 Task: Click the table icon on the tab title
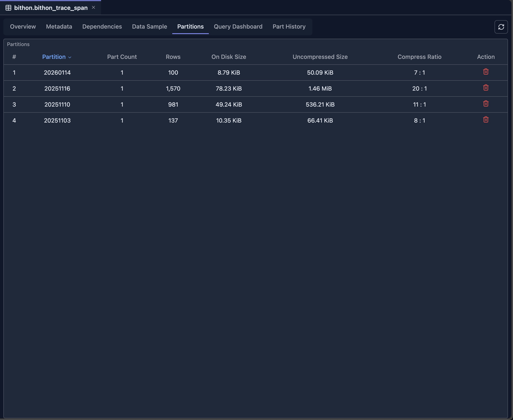pos(8,8)
